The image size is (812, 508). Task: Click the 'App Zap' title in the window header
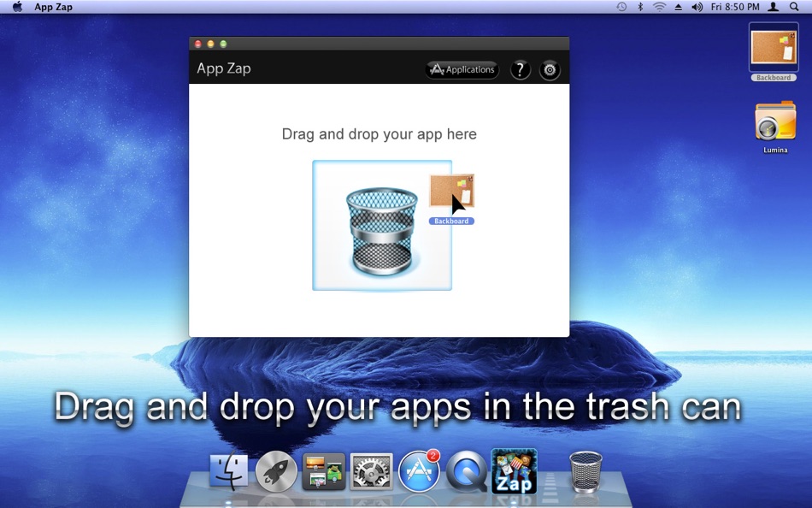click(x=224, y=68)
